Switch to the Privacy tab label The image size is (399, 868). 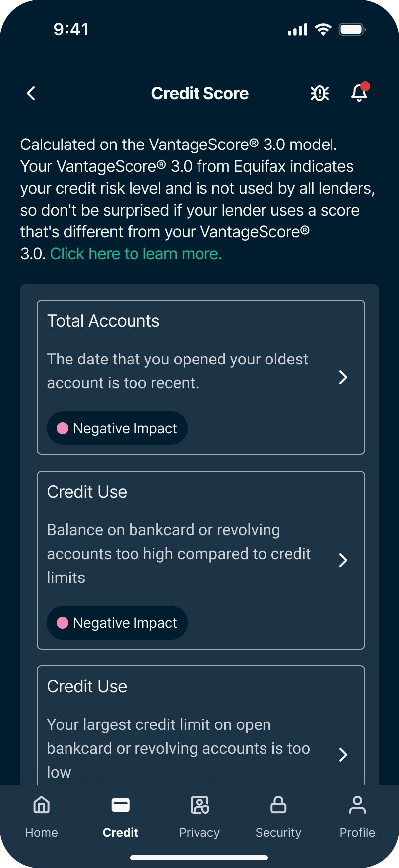click(x=199, y=833)
